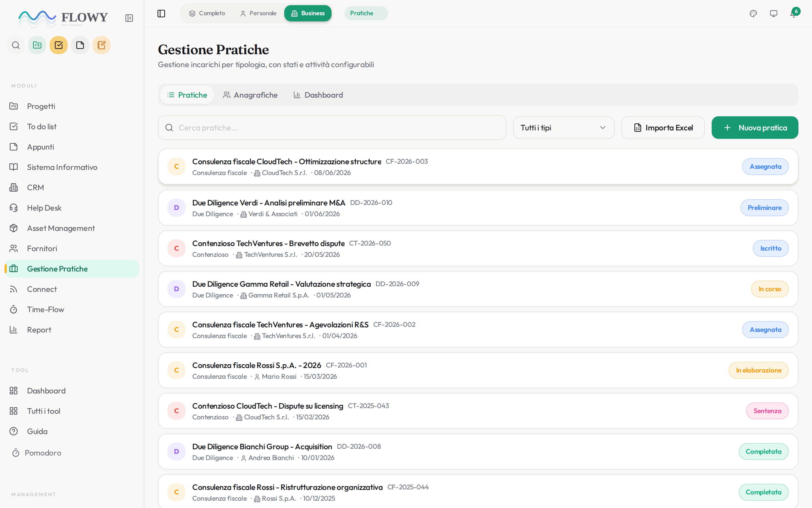This screenshot has height=508, width=812.
Task: Open Dashboard under Tool section
Action: [72, 391]
